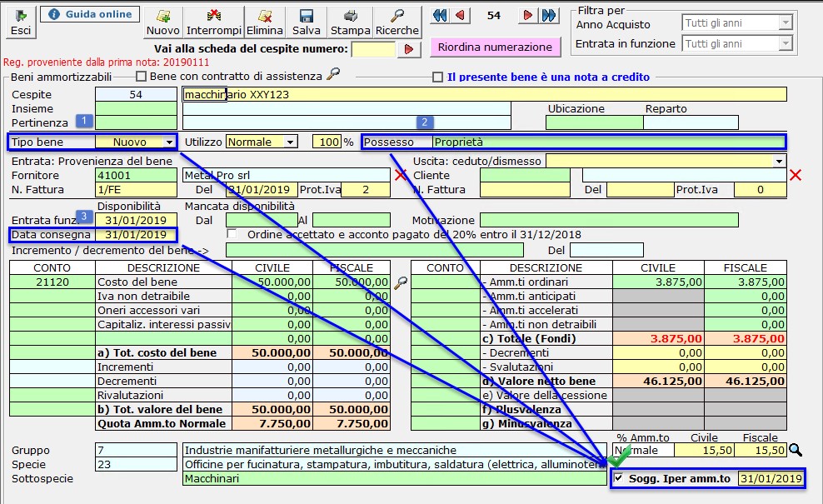
Task: Open the Anno Acquisto filter dropdown
Action: click(786, 23)
